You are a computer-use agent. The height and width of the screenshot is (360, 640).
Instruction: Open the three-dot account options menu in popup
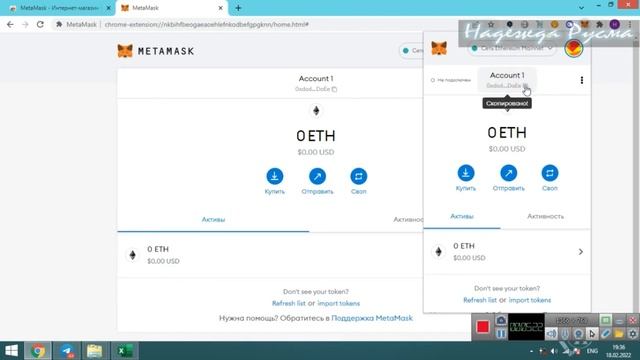click(x=582, y=80)
